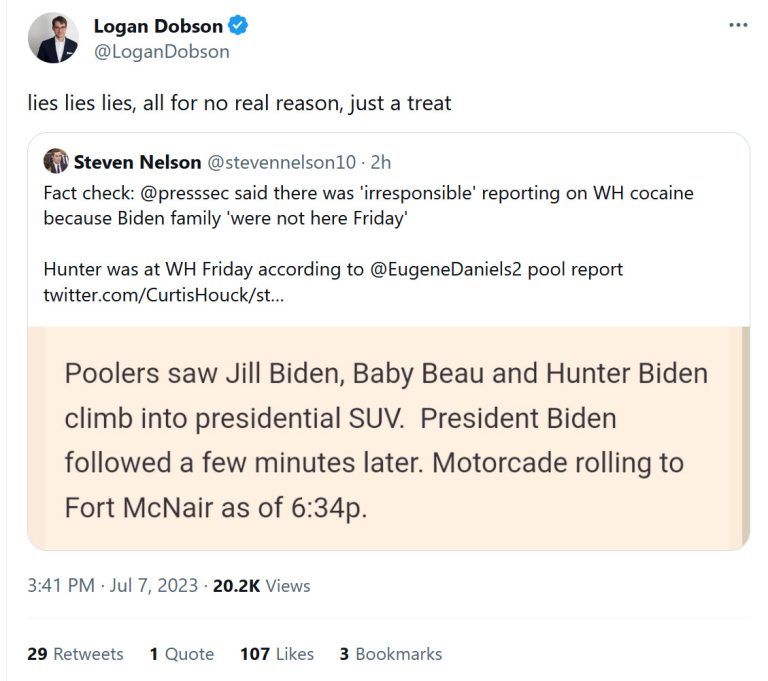Click the 3:41 PM · Jul 7, 2023 timestamp
768x681 pixels.
[x=112, y=586]
